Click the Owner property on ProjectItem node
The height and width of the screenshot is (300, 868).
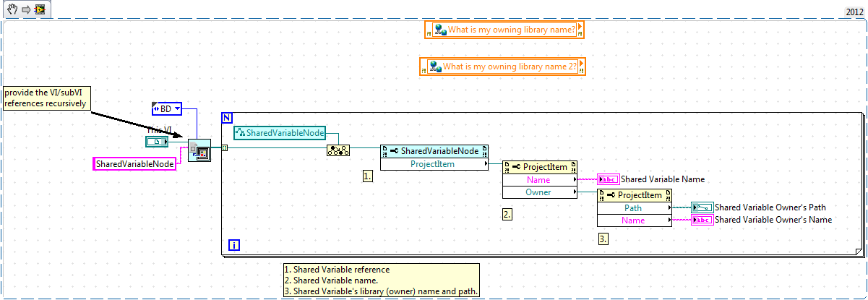(538, 192)
